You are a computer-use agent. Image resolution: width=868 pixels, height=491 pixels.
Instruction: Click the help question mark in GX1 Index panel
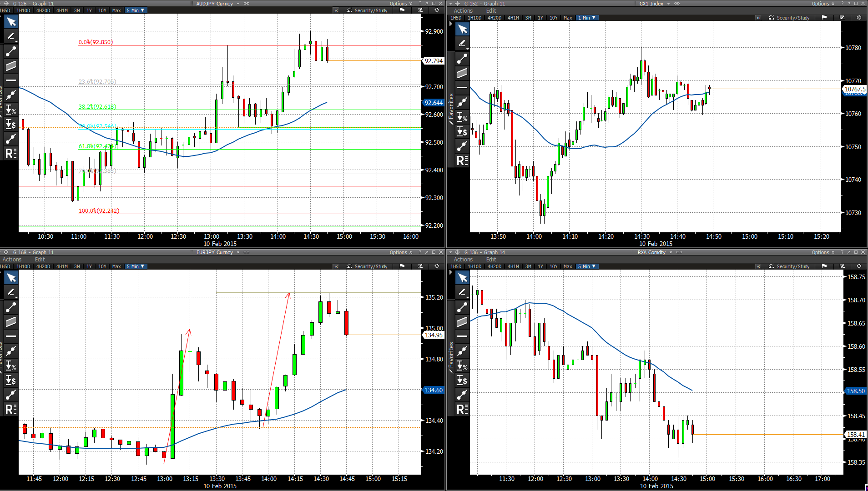[842, 4]
